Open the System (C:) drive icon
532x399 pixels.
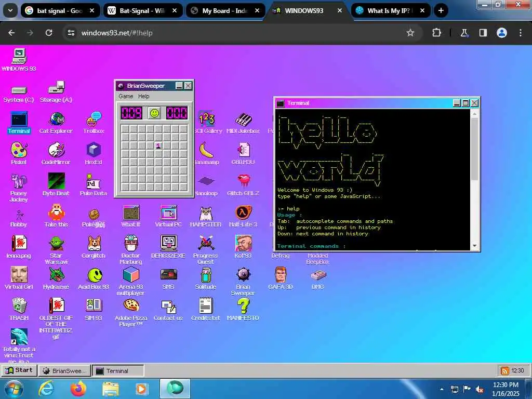pyautogui.click(x=19, y=94)
